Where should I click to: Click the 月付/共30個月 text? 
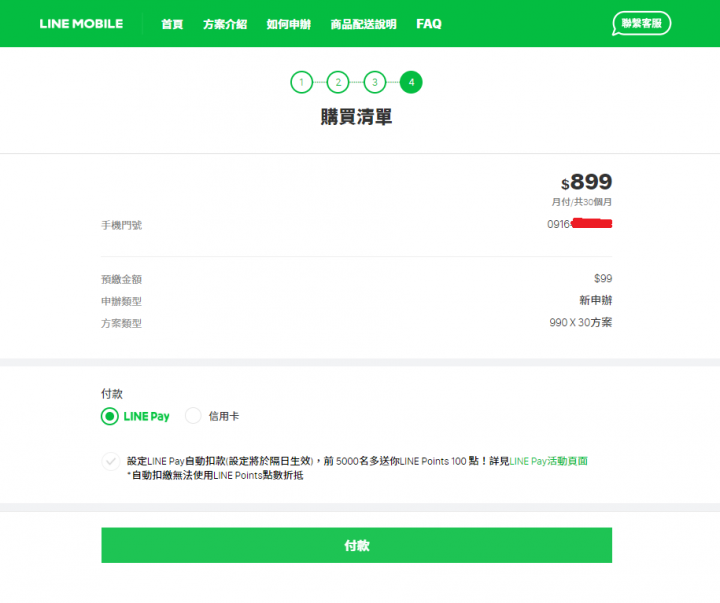pyautogui.click(x=582, y=202)
